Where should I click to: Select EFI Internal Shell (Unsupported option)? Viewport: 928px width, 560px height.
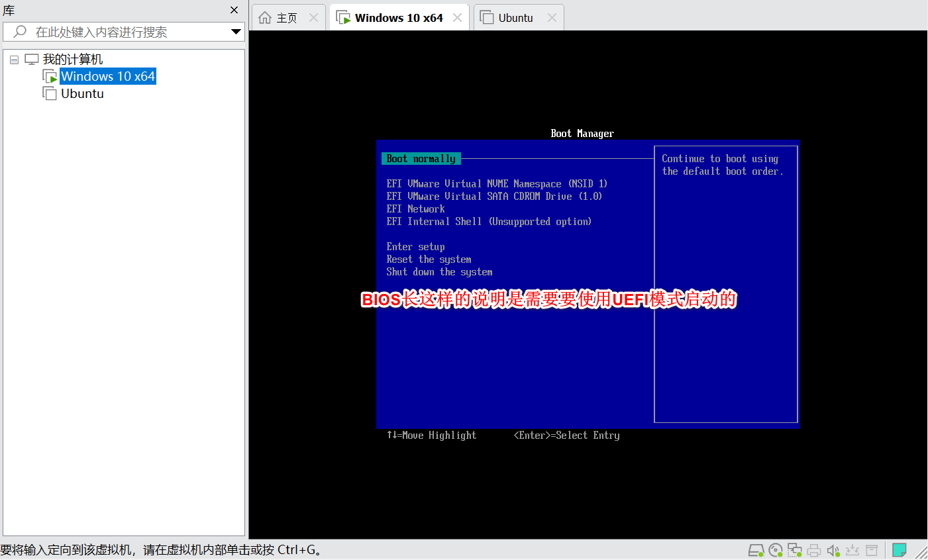pyautogui.click(x=489, y=221)
